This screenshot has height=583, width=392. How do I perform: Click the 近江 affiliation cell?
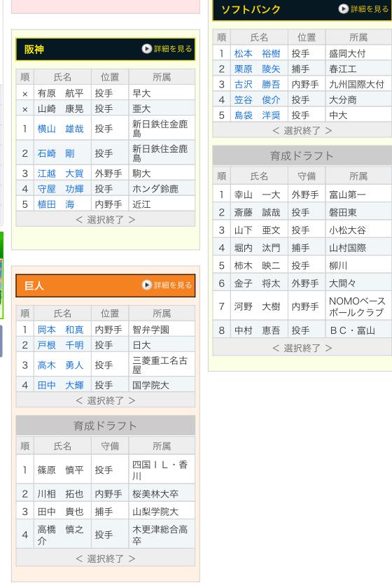[x=162, y=204]
